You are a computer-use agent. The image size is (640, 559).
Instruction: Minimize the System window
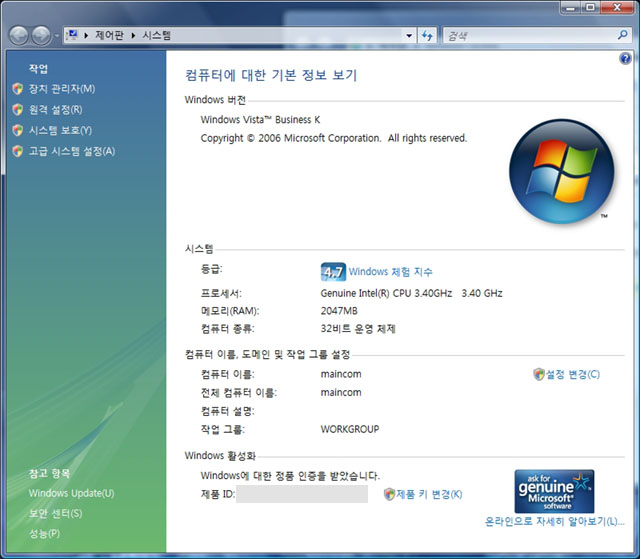click(571, 7)
